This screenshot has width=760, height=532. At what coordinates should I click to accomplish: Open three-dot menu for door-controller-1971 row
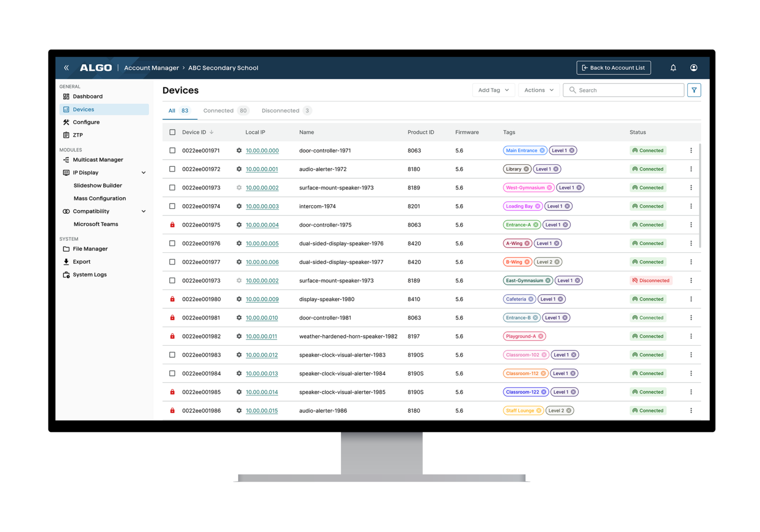691,151
